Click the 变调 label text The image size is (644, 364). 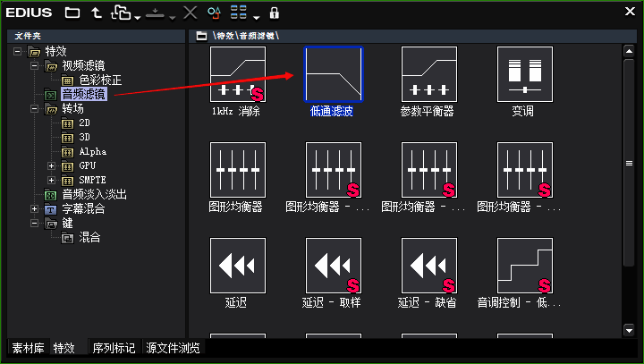click(522, 111)
